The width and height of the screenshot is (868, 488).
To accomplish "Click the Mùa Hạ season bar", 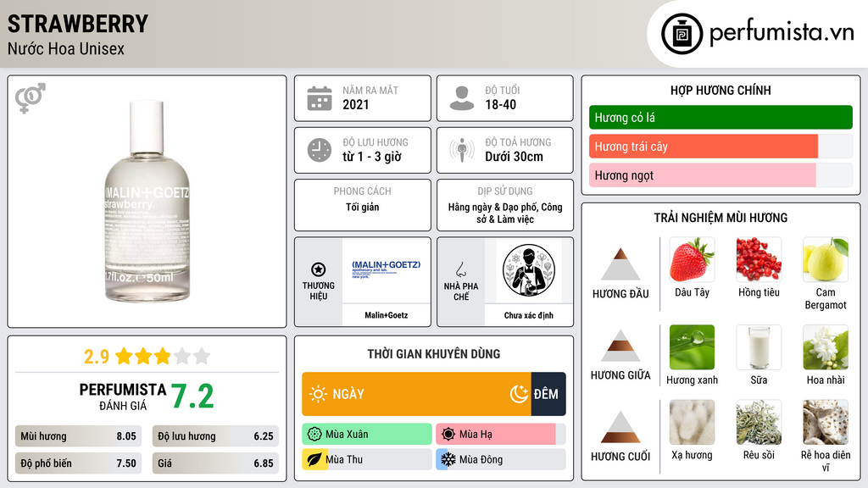I will (500, 434).
